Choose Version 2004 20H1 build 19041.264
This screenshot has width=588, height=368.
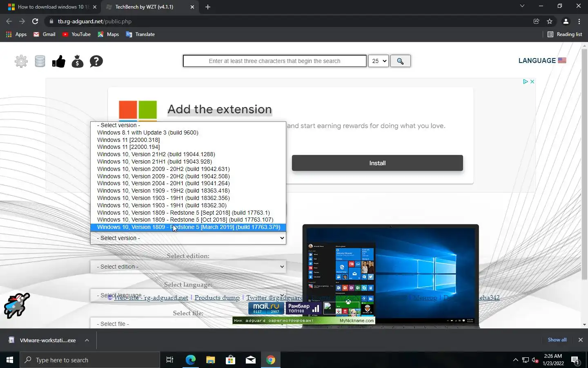point(188,183)
